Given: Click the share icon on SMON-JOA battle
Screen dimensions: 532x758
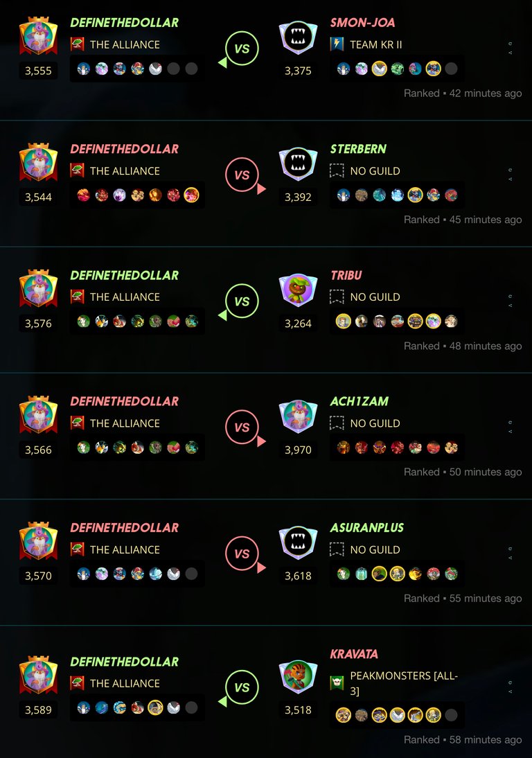Looking at the screenshot, I should click(511, 53).
